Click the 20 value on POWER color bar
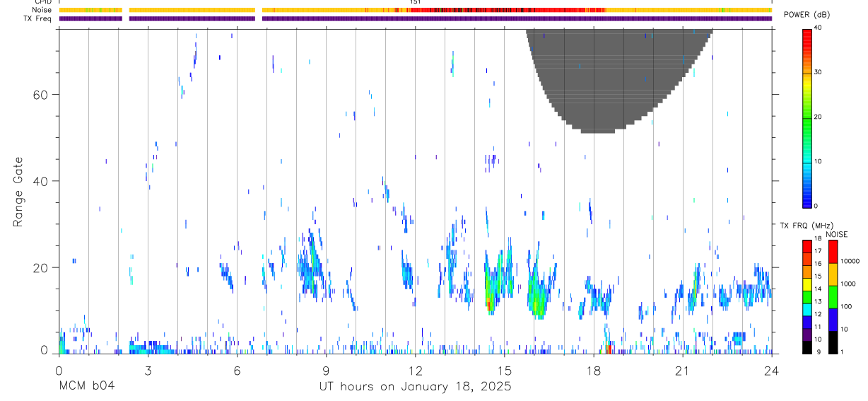The width and height of the screenshot is (868, 401). pyautogui.click(x=818, y=117)
